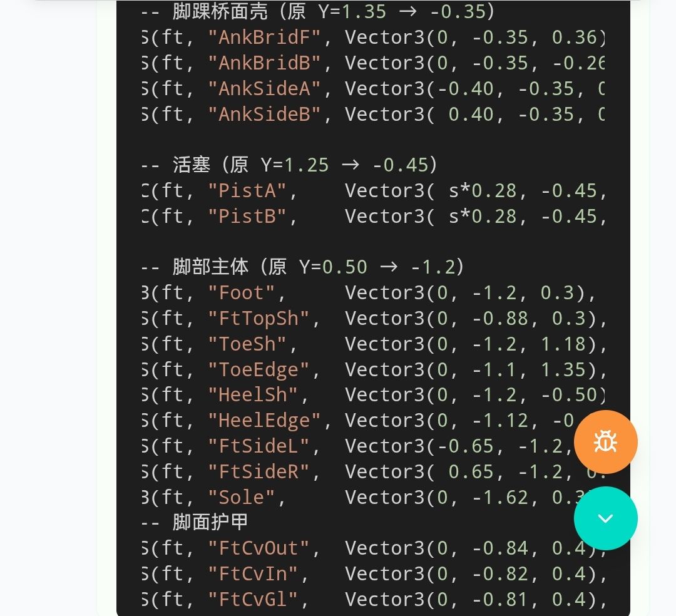Click the "FtTopSh" string in code
Image resolution: width=676 pixels, height=616 pixels.
pos(259,319)
